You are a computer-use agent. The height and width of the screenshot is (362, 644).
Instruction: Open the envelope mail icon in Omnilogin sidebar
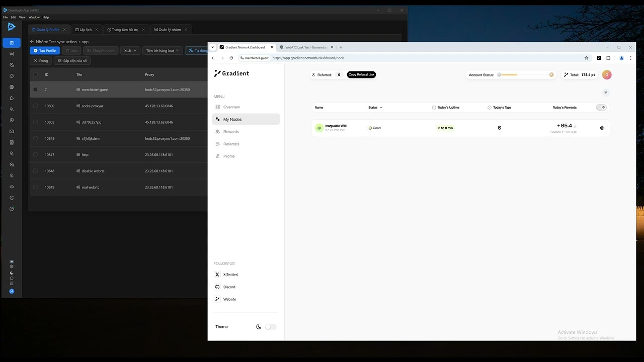pyautogui.click(x=12, y=131)
